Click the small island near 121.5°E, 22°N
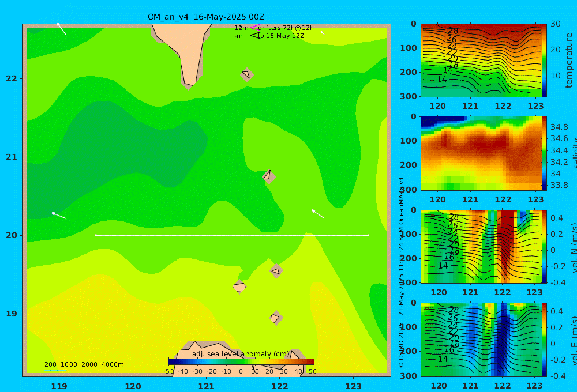The width and height of the screenshot is (577, 392). (247, 75)
